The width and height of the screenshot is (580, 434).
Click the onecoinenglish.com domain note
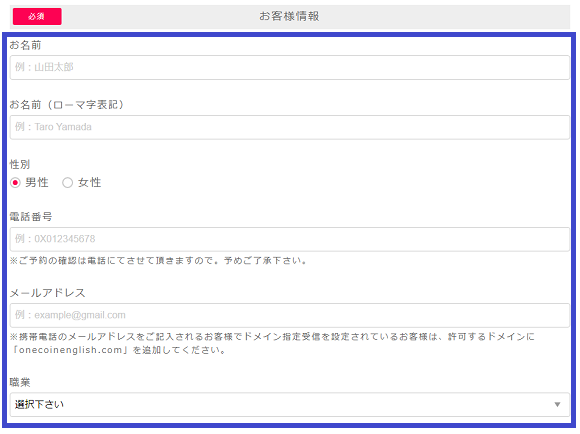[272, 343]
